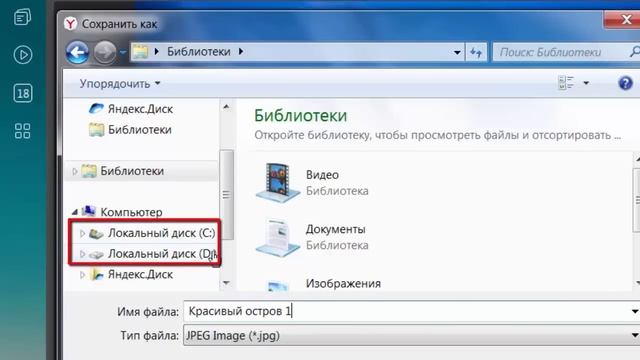Click the navigation pane scroll up arrow
This screenshot has height=360, width=640.
[x=227, y=107]
